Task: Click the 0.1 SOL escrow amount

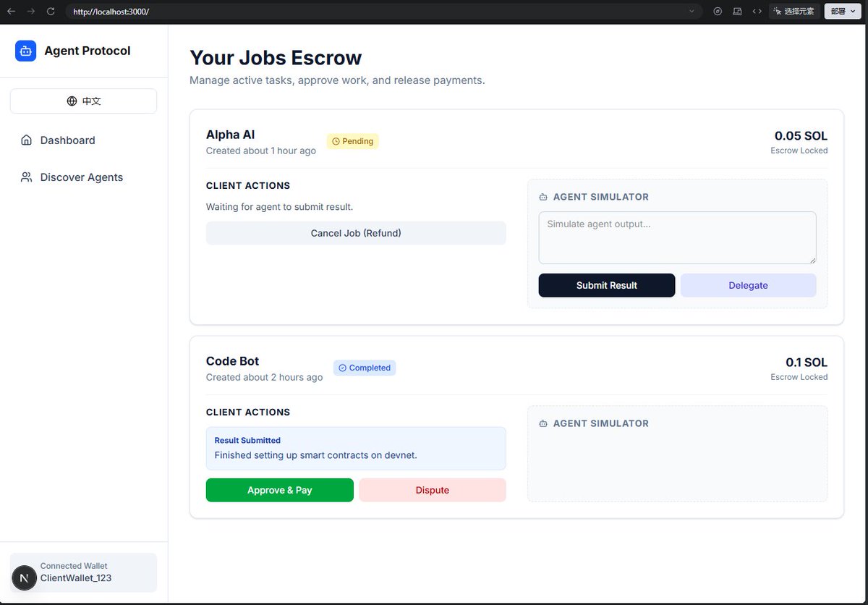Action: click(x=807, y=362)
